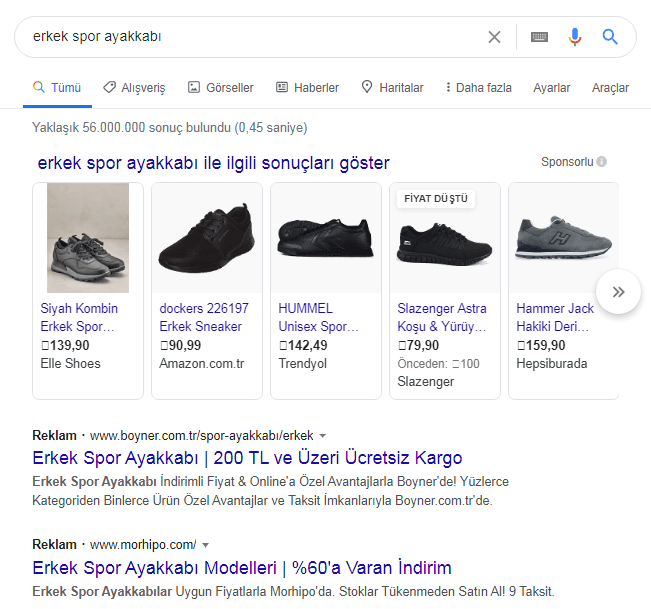This screenshot has width=651, height=609.
Task: Click the Sponsorlu label
Action: pyautogui.click(x=567, y=161)
